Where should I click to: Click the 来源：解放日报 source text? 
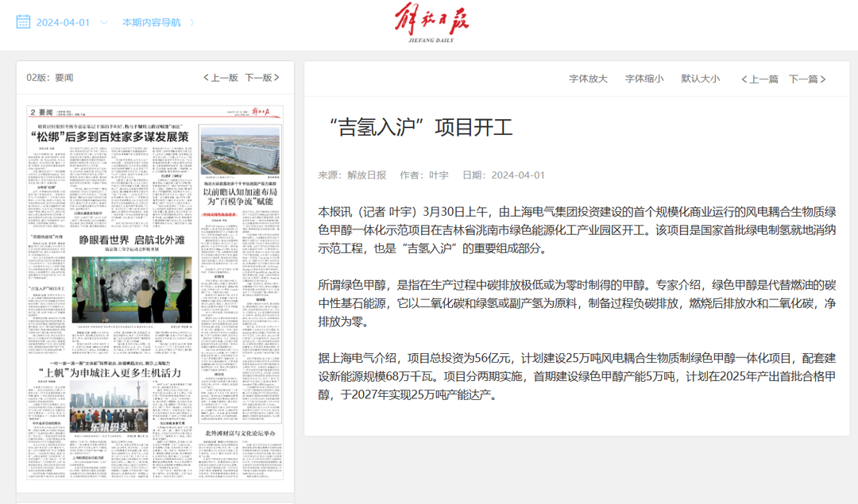point(353,175)
